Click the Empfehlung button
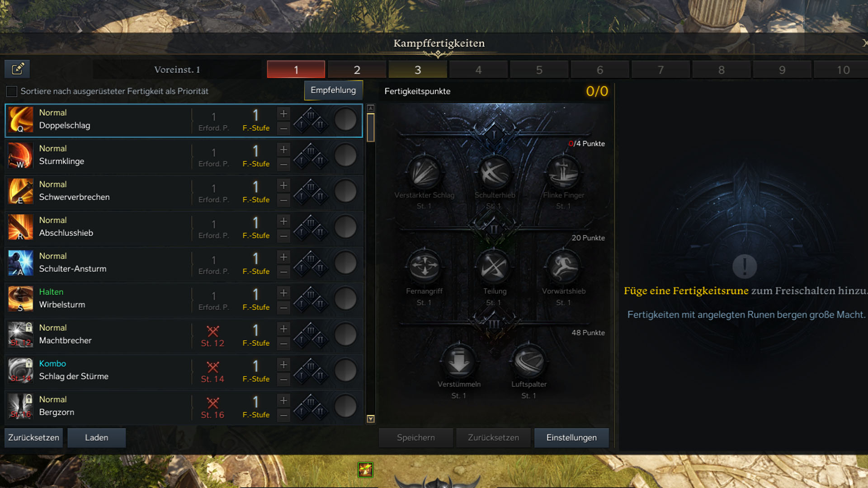This screenshot has height=488, width=868. click(x=333, y=90)
